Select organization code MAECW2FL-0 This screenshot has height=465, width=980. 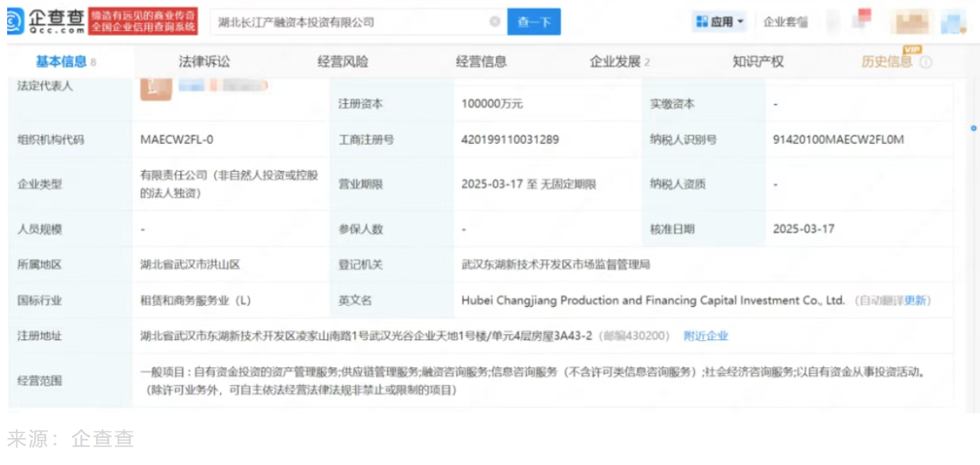pyautogui.click(x=178, y=140)
